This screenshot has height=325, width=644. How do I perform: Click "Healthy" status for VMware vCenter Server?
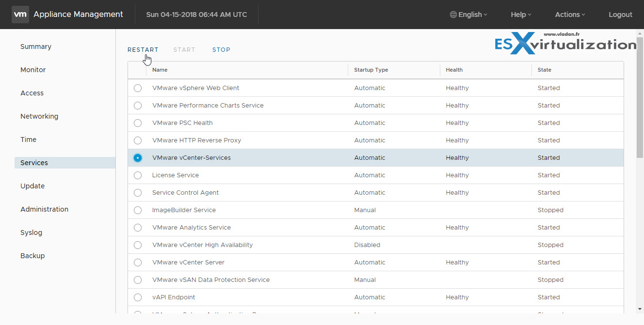[x=457, y=263]
